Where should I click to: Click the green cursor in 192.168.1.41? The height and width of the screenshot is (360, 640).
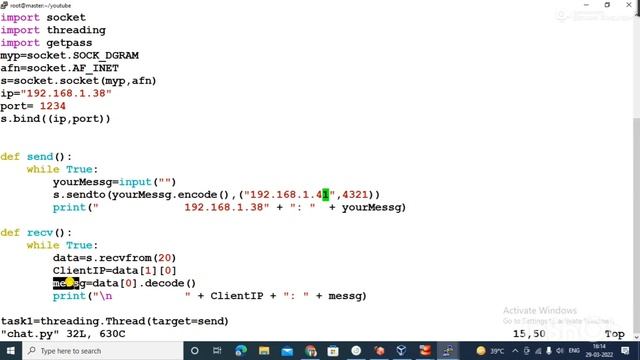325,195
